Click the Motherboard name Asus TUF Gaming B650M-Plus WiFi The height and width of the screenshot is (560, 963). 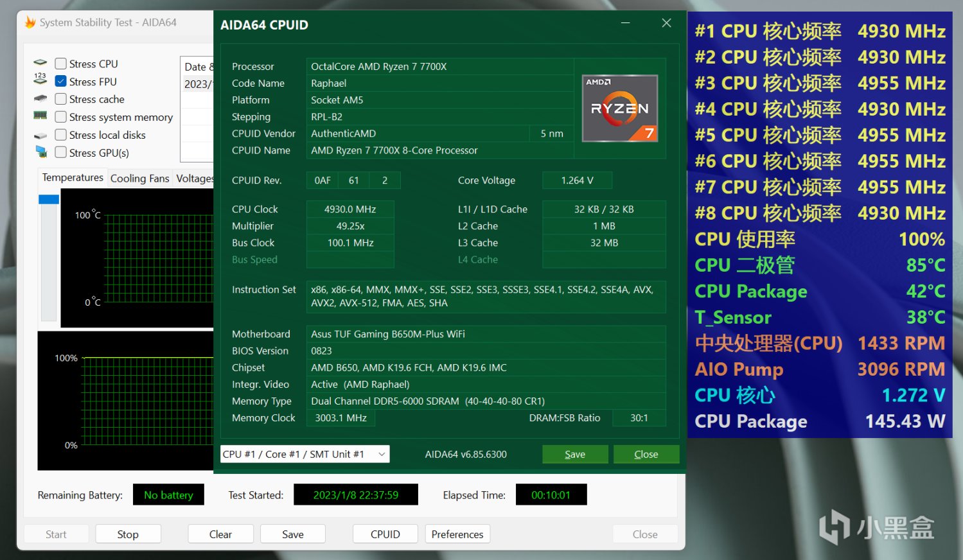(x=486, y=333)
